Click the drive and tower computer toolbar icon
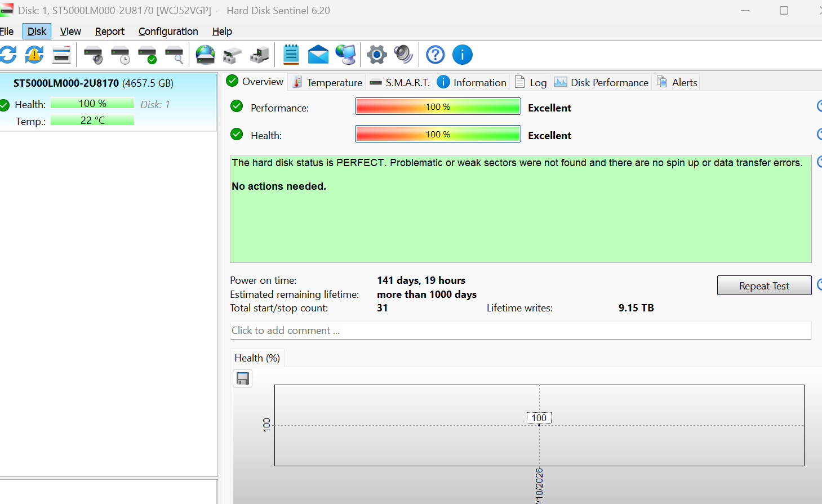Image resolution: width=822 pixels, height=504 pixels. pyautogui.click(x=259, y=55)
